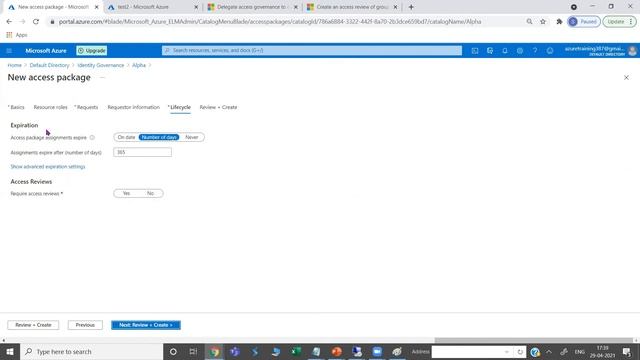This screenshot has height=360, width=640.
Task: Click the Windows taskbar search box
Action: coord(91,351)
